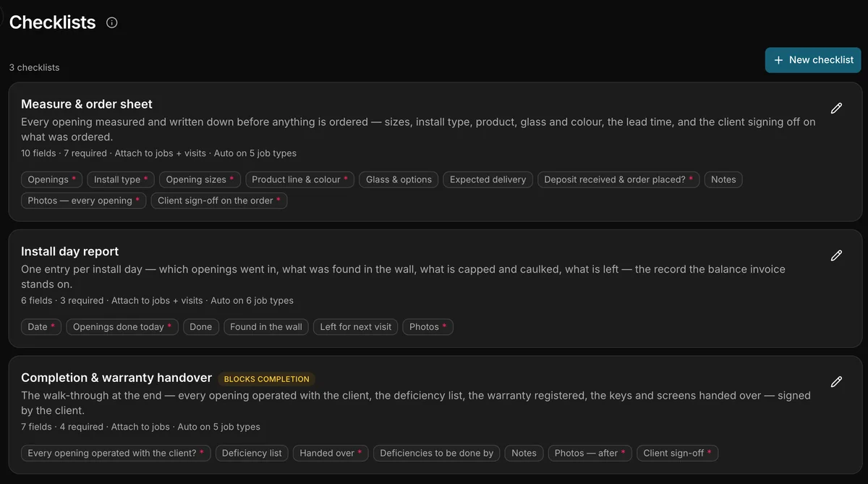
Task: Click the 3 checklists count label
Action: click(x=35, y=67)
